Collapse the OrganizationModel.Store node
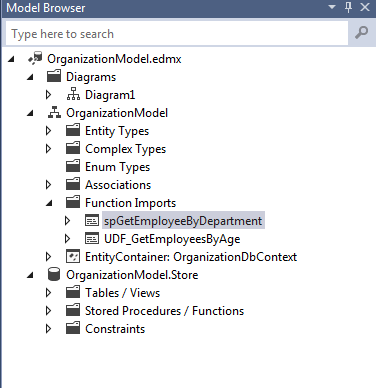This screenshot has height=388, width=376. pyautogui.click(x=30, y=275)
